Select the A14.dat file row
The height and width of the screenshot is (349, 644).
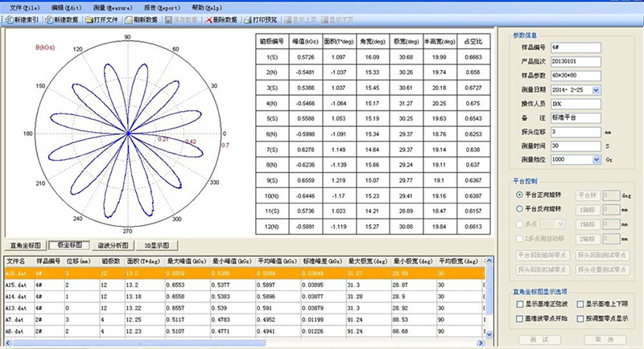click(245, 296)
